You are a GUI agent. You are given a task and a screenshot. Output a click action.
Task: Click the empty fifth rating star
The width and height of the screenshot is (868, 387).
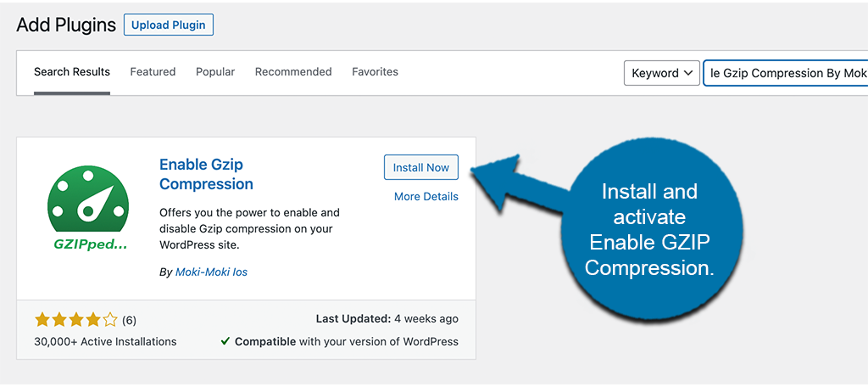click(x=110, y=320)
